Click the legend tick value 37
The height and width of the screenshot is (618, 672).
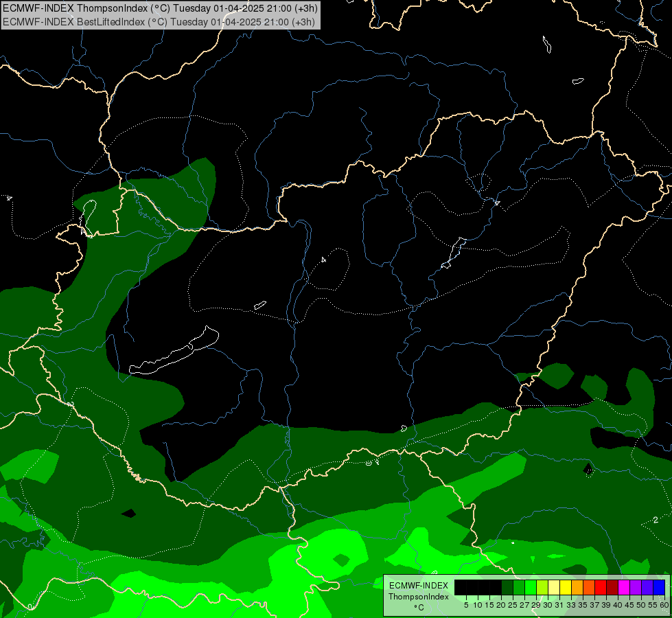tap(595, 605)
